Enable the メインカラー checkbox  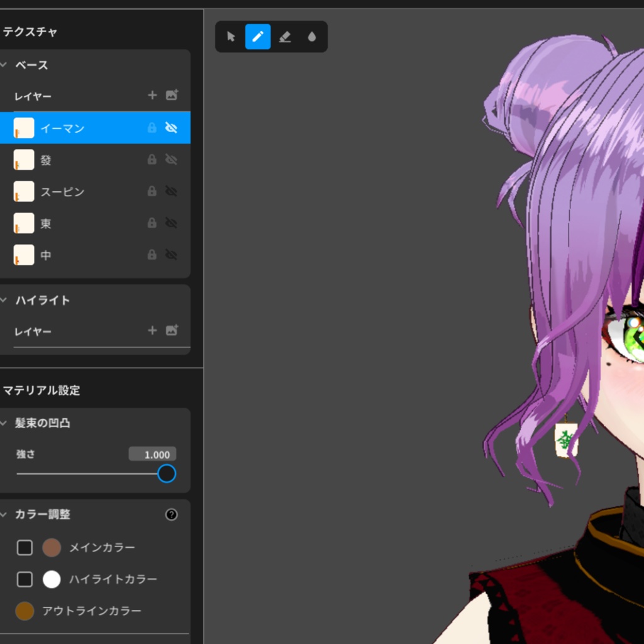25,547
